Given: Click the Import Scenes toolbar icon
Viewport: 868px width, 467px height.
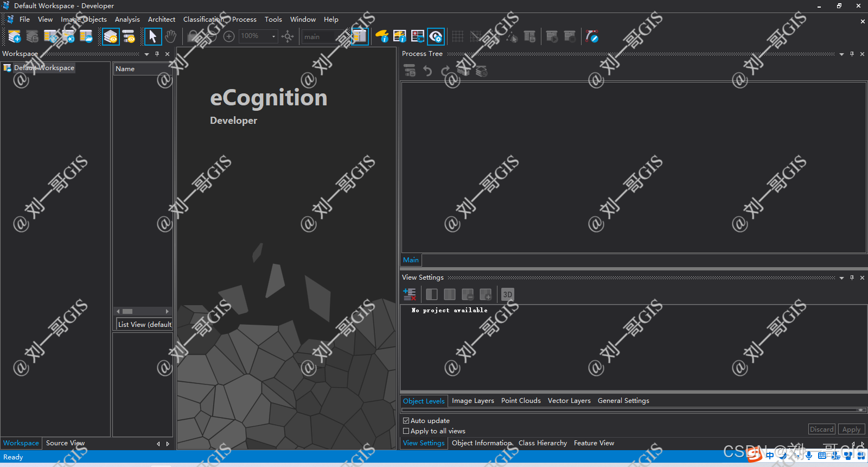Looking at the screenshot, I should tap(68, 36).
